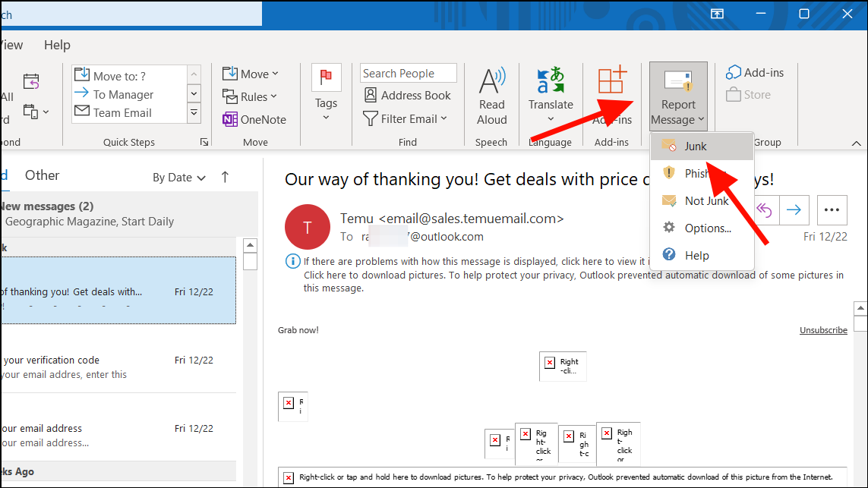Select the Move to: ? quick step

(x=130, y=76)
